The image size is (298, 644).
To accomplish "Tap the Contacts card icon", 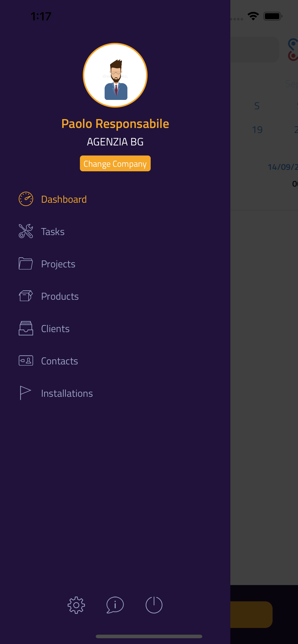I will coord(26,361).
